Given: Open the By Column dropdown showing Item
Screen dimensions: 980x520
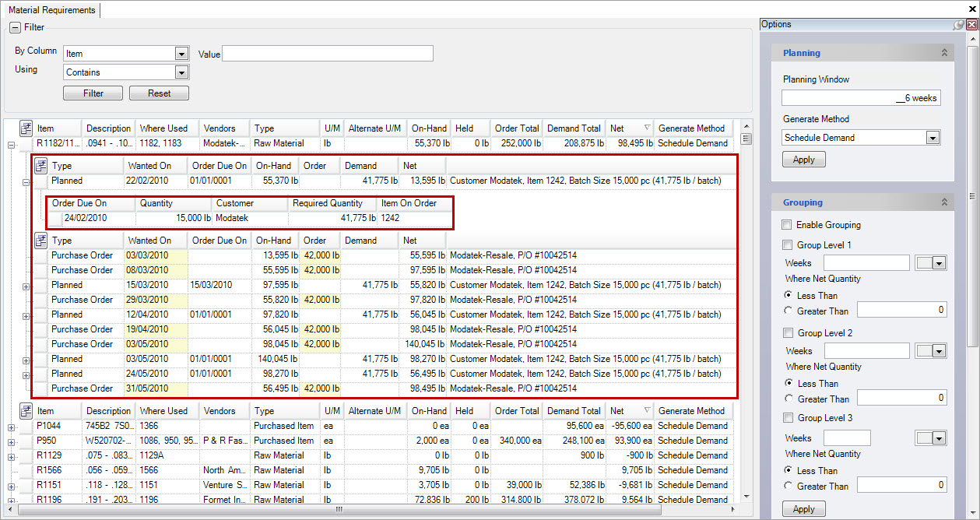Looking at the screenshot, I should (181, 54).
